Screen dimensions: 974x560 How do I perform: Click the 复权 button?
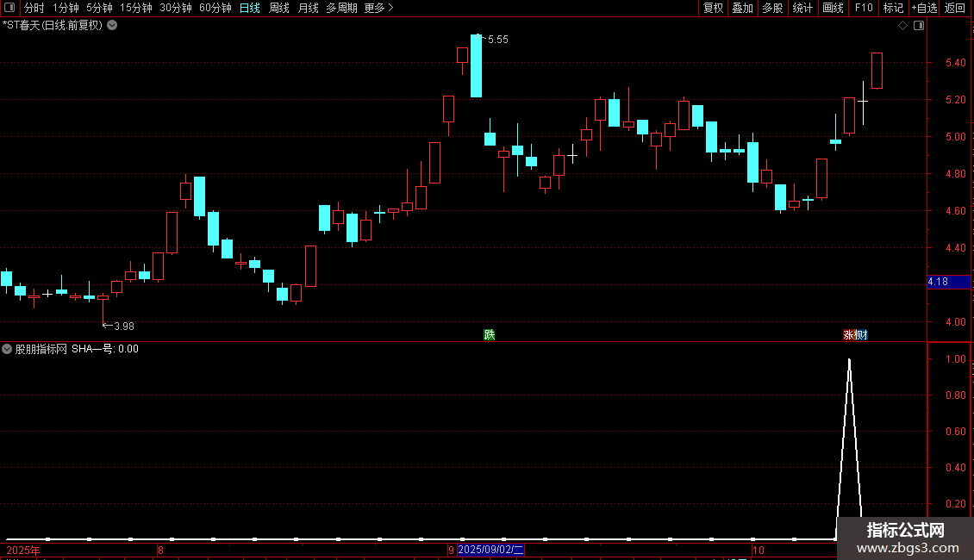(x=713, y=8)
